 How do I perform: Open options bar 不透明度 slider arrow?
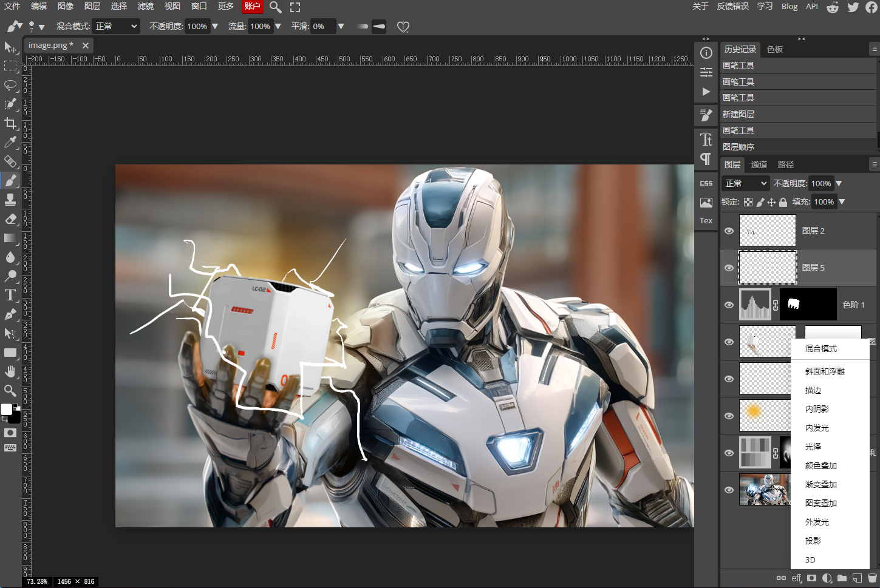(x=214, y=26)
